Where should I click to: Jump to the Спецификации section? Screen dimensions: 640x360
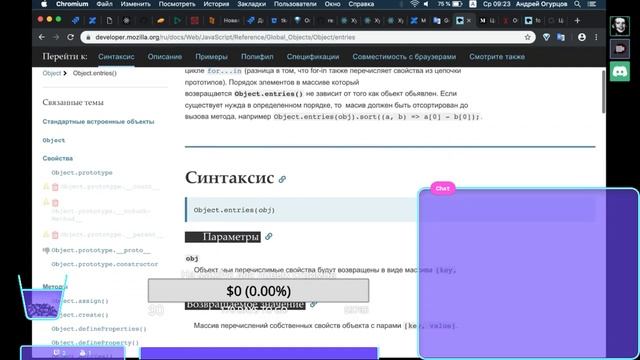(313, 57)
